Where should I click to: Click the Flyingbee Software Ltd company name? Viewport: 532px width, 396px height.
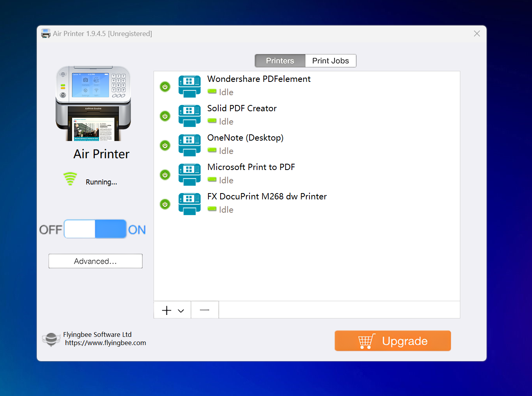tap(98, 335)
